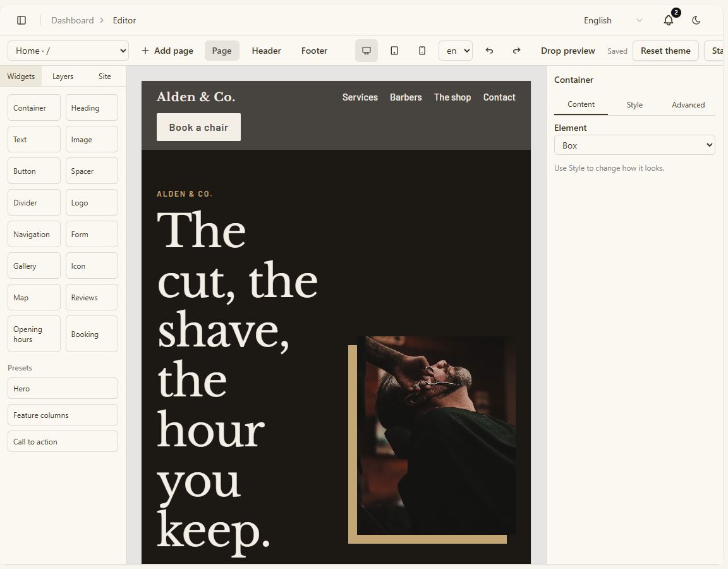728x569 pixels.
Task: Select the Alden & Co. logo text
Action: coord(196,97)
